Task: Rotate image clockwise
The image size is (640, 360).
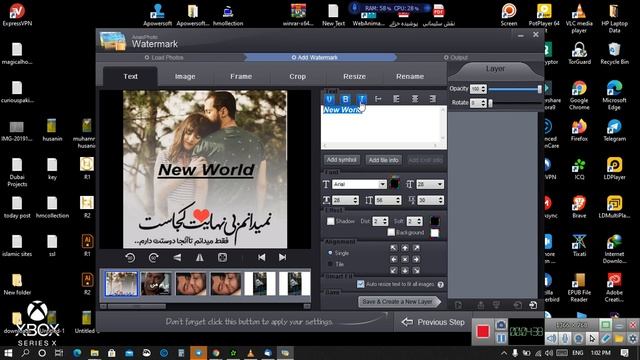Action: pos(153,258)
